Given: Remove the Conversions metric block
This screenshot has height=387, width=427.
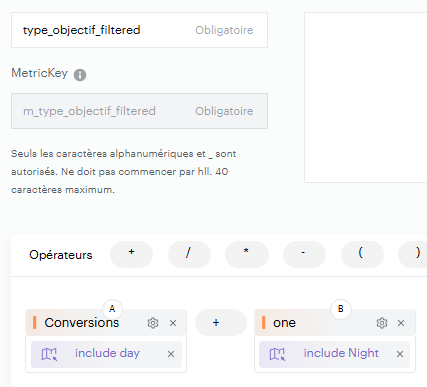Looking at the screenshot, I should 173,323.
